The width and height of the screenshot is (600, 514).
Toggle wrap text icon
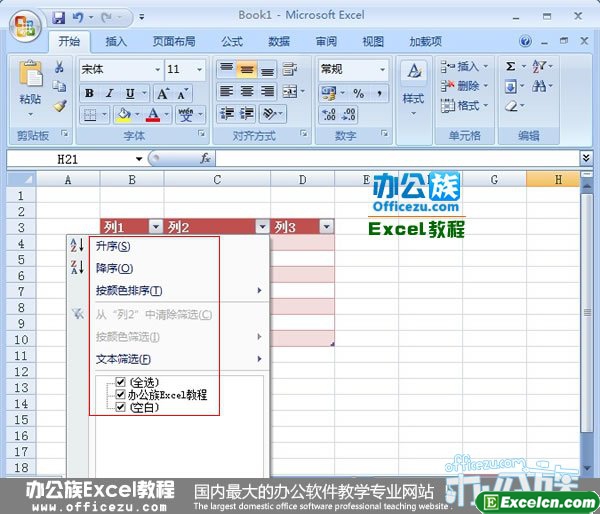point(290,69)
